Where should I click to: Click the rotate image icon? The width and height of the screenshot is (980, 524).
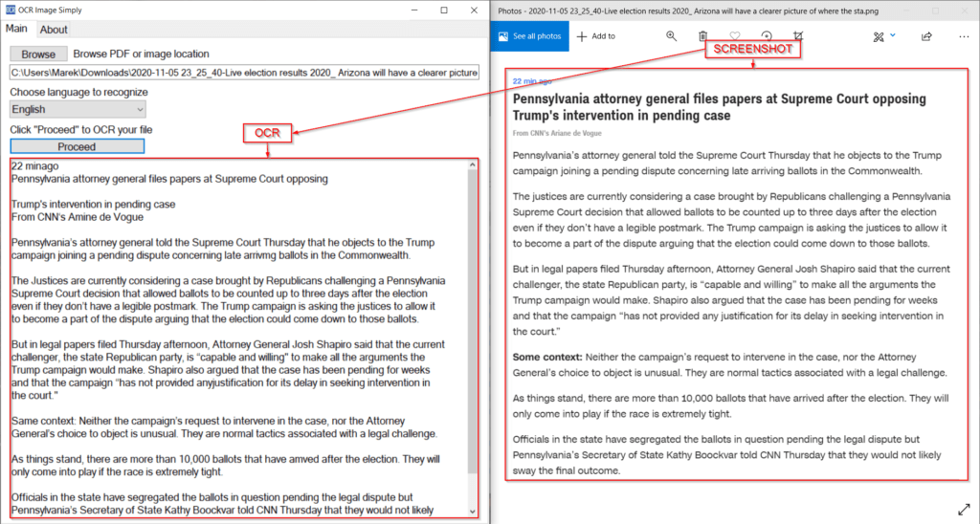[766, 36]
